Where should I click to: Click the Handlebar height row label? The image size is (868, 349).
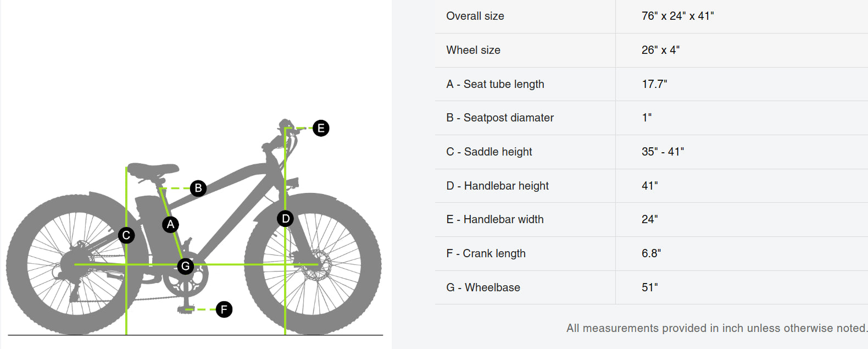click(x=497, y=186)
